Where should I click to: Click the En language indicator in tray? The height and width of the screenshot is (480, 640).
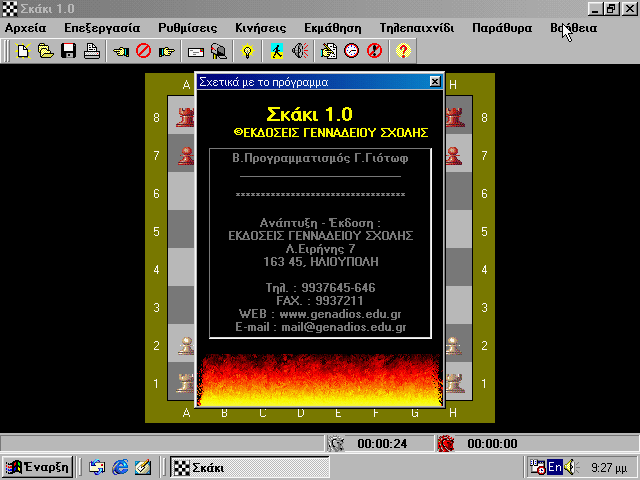[555, 467]
